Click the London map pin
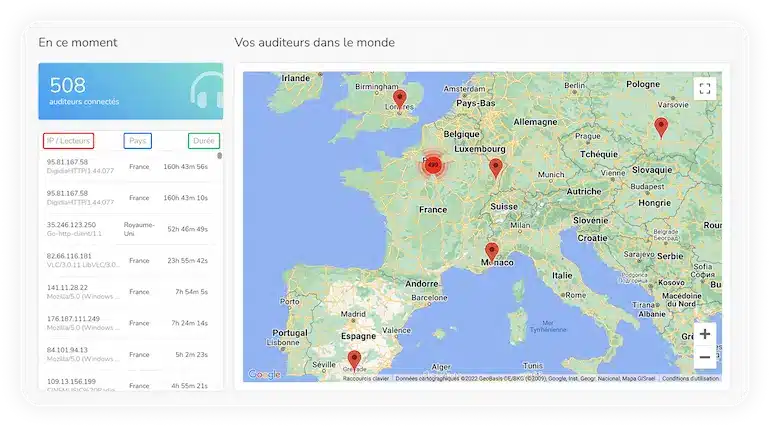Viewport: 770px width, 427px height. click(400, 100)
